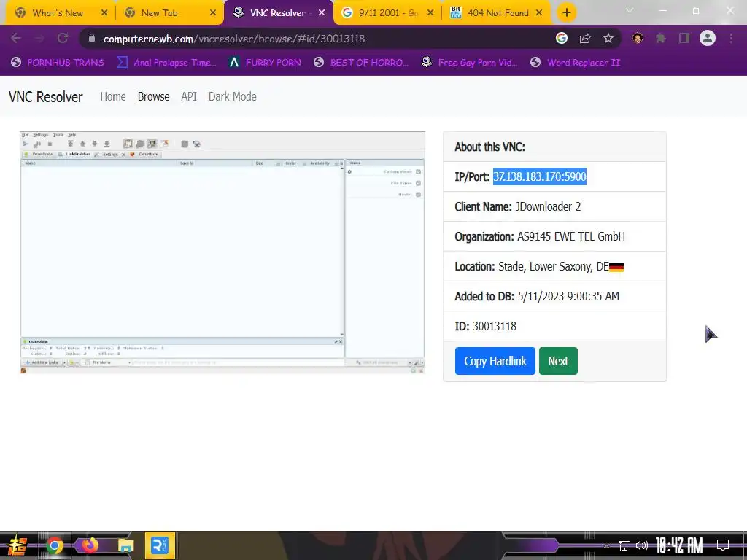747x560 pixels.
Task: Click the browser Forward arrow
Action: pos(39,38)
